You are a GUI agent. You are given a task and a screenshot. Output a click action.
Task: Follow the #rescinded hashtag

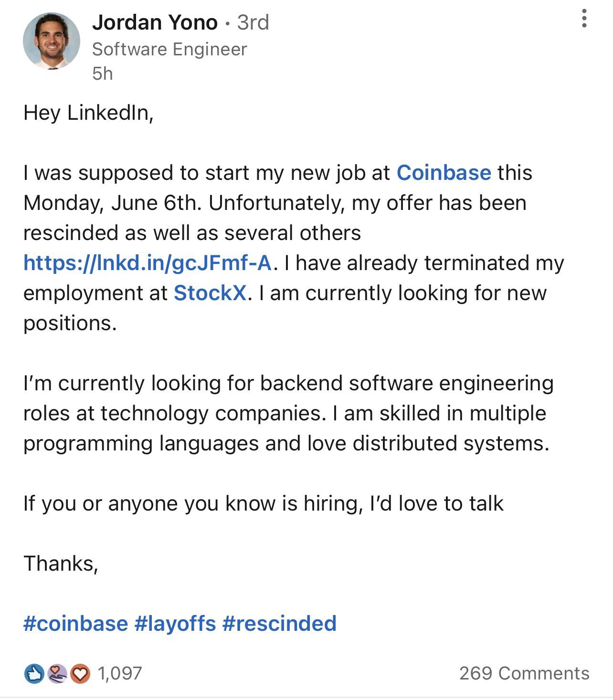279,624
